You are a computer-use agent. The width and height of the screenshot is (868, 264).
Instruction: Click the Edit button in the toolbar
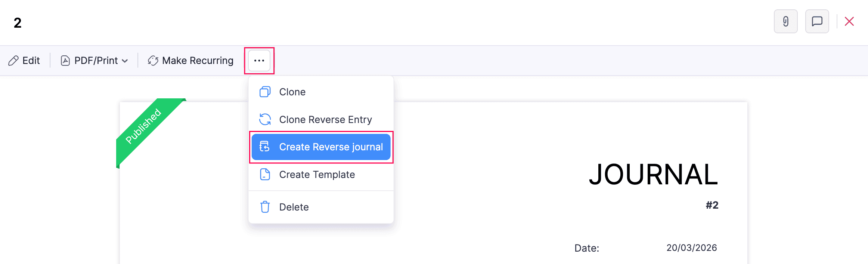(31, 60)
